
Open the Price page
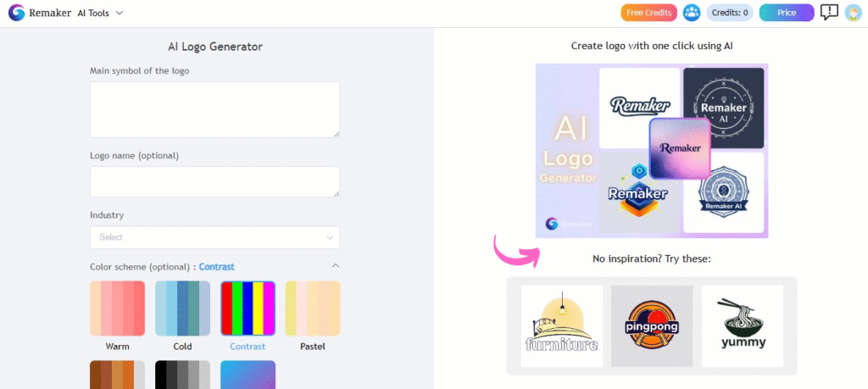click(786, 13)
